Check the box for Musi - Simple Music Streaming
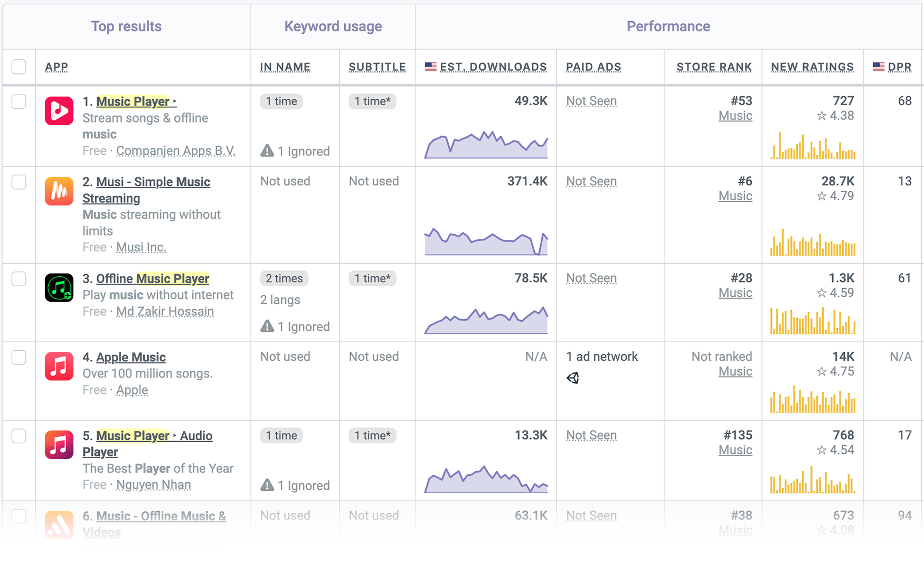Viewport: 924px width, 561px height. point(19,182)
